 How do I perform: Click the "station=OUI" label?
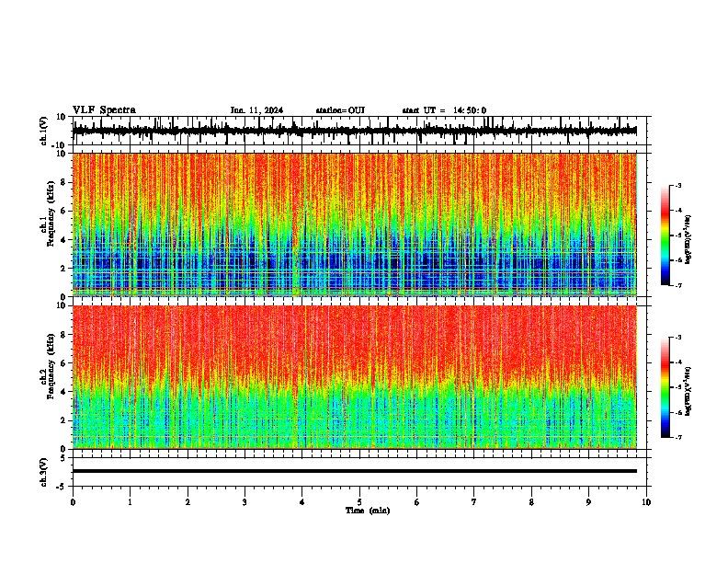pyautogui.click(x=340, y=110)
